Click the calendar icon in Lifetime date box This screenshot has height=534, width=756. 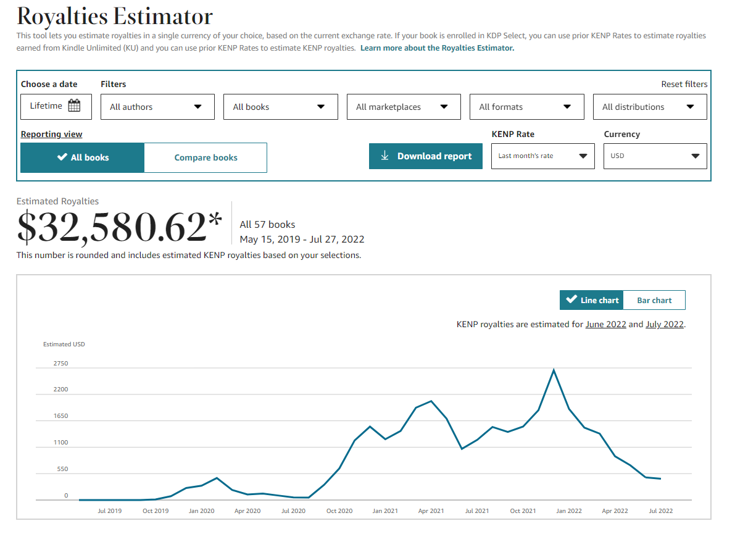tap(74, 106)
